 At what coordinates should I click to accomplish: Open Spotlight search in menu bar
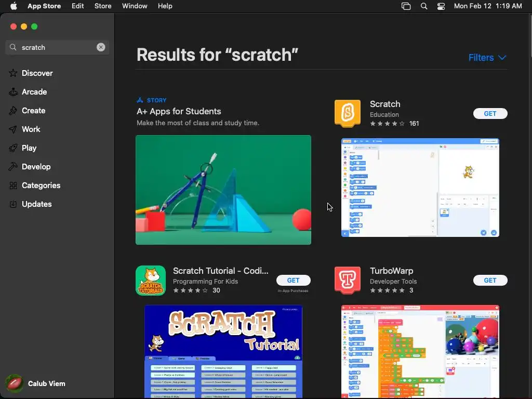coord(424,6)
